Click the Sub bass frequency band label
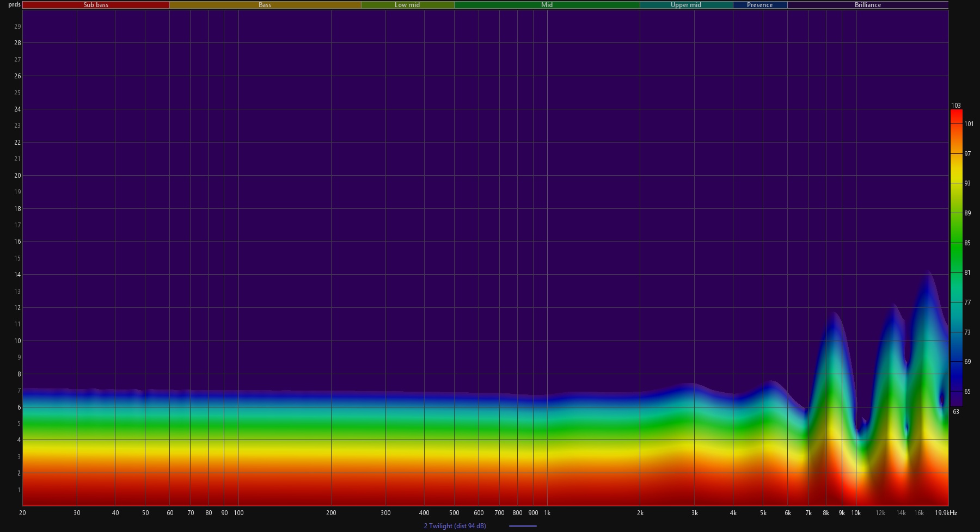This screenshot has width=980, height=532. coord(96,5)
